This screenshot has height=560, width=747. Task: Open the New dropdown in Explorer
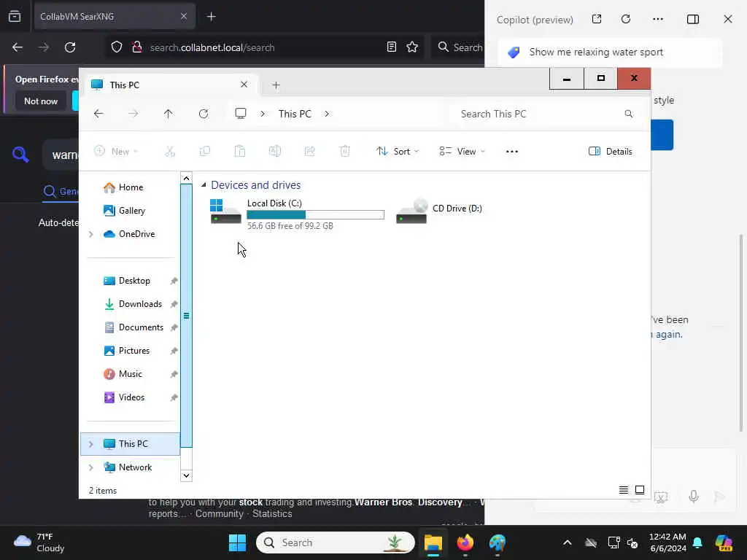[x=116, y=152]
